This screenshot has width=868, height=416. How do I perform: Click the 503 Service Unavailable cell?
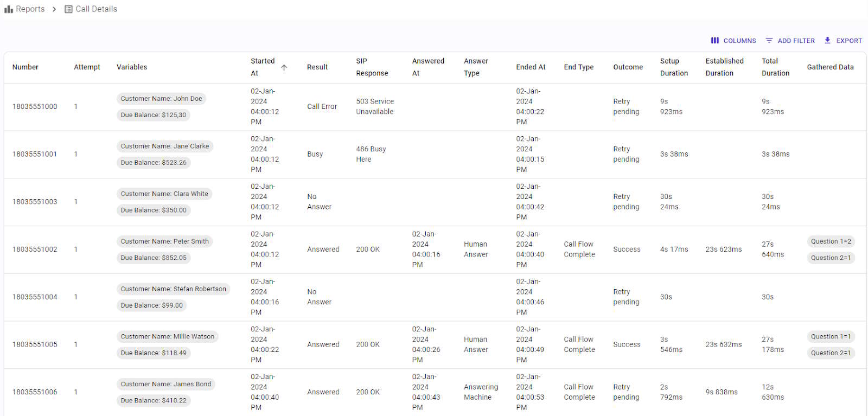(x=375, y=107)
